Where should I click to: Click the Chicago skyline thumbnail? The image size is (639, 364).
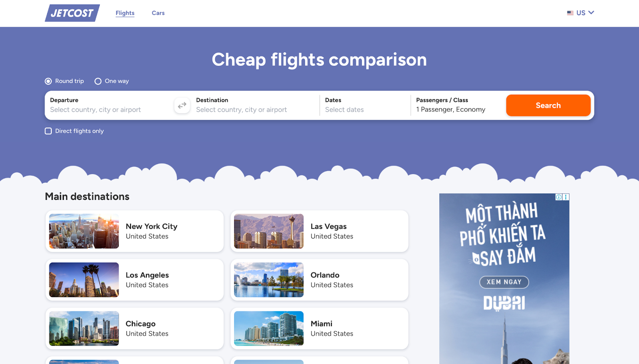pyautogui.click(x=84, y=328)
